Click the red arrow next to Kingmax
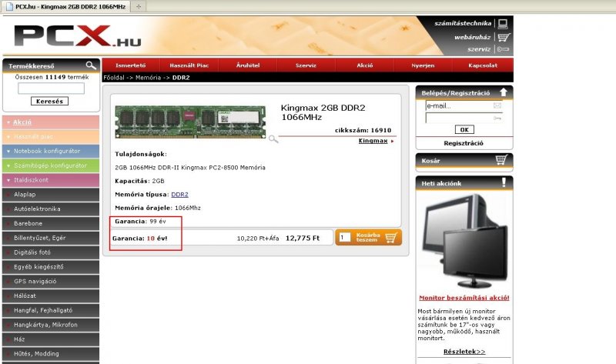Viewport: 616px width, 364px height. 392,141
